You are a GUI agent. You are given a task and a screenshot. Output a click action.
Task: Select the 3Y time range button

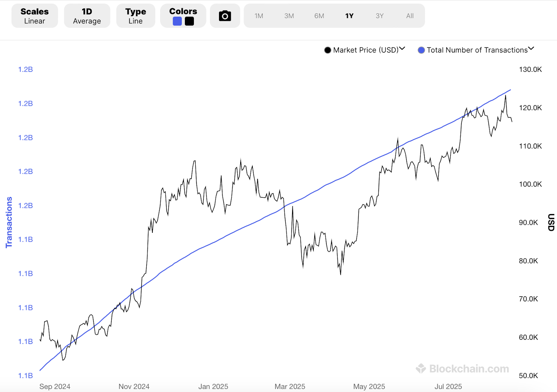pyautogui.click(x=379, y=15)
